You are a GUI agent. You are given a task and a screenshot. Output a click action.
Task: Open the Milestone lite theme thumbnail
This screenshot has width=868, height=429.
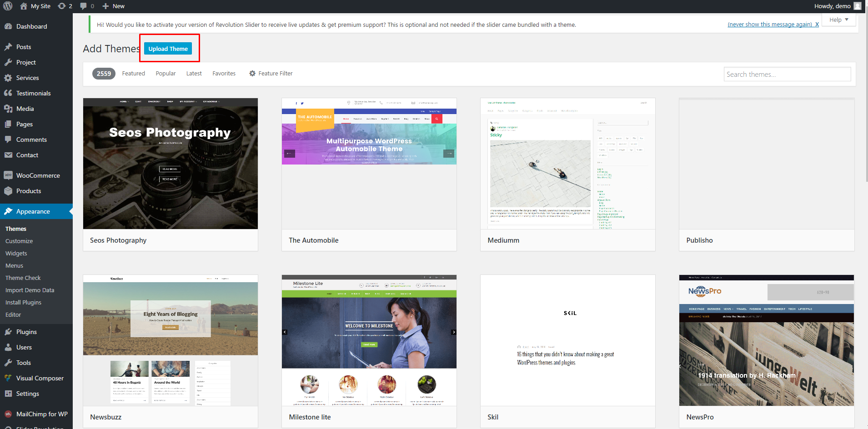point(369,340)
